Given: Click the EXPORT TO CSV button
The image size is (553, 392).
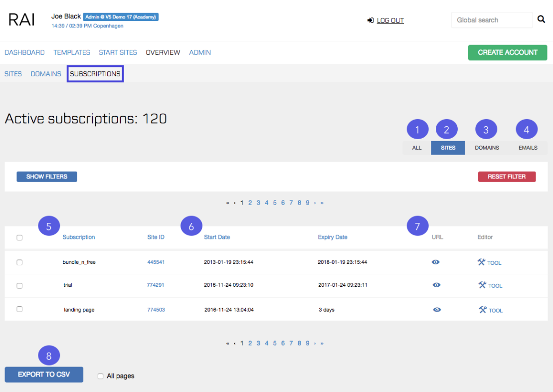Looking at the screenshot, I should point(44,375).
